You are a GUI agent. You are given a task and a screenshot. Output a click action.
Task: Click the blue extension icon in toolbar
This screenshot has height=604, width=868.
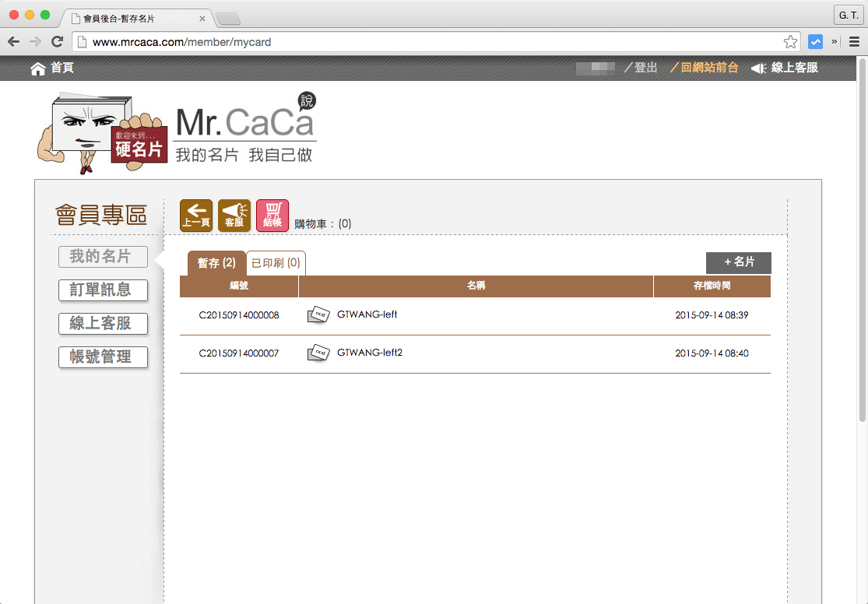point(815,42)
